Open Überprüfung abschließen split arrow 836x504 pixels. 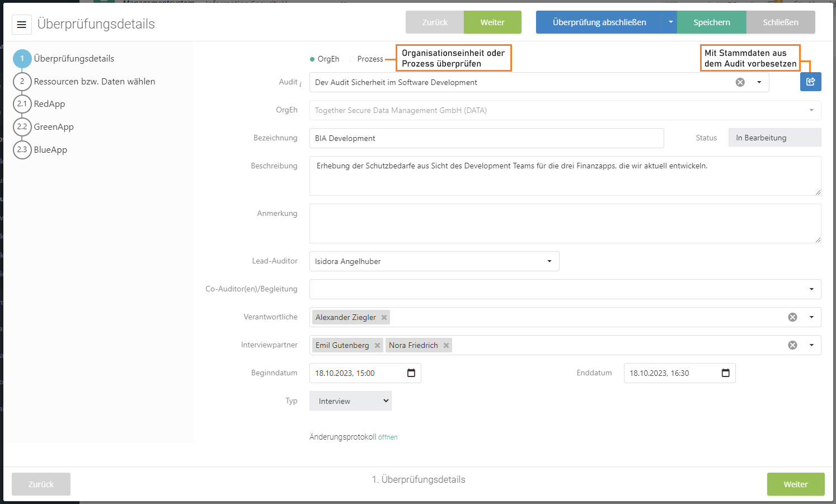pyautogui.click(x=670, y=22)
